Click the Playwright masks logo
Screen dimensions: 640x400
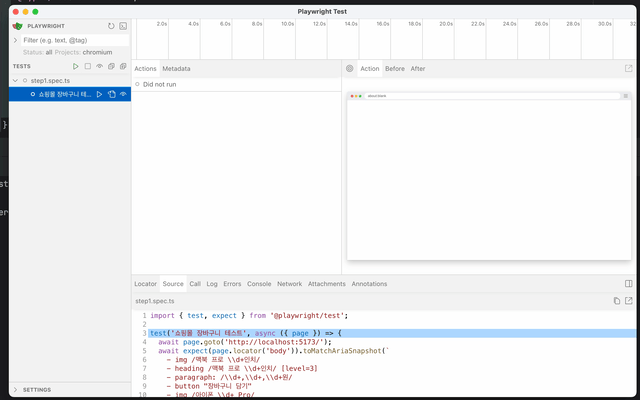tap(18, 26)
